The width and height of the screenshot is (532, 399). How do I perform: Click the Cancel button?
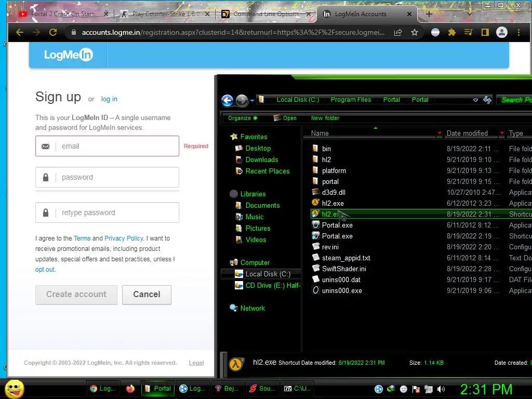coord(147,295)
